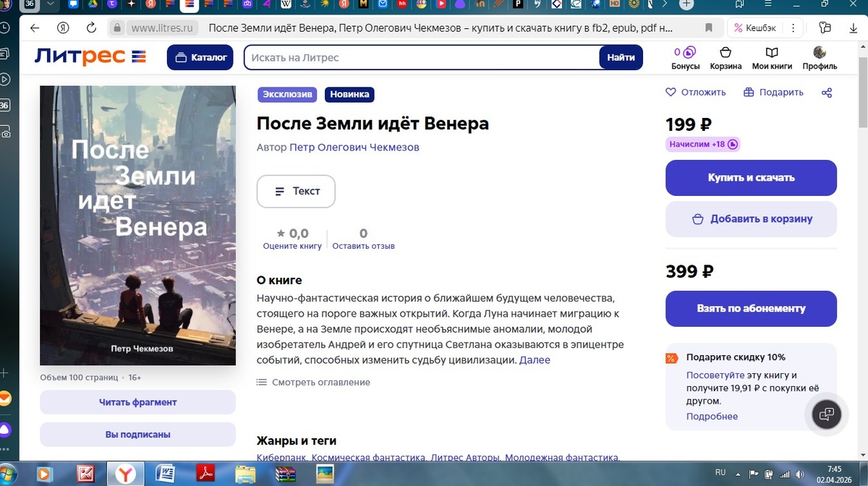Click the Начислим +18 bonus badge
This screenshot has height=486, width=868.
point(702,144)
